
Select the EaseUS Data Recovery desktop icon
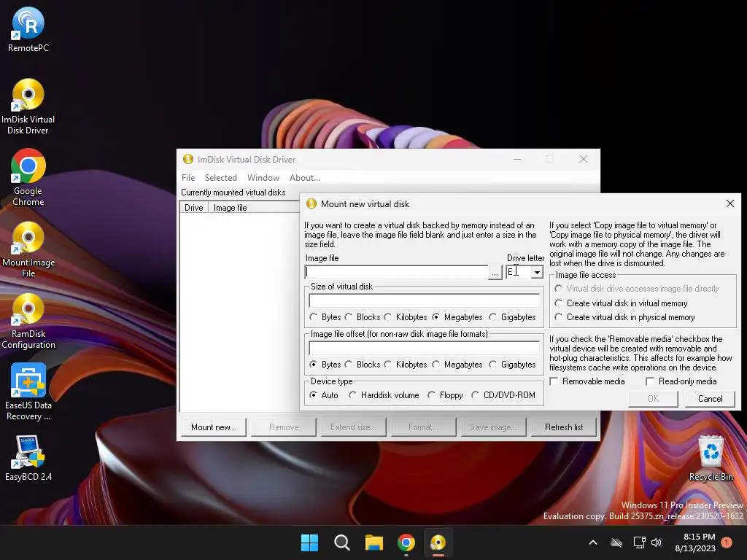(x=28, y=392)
